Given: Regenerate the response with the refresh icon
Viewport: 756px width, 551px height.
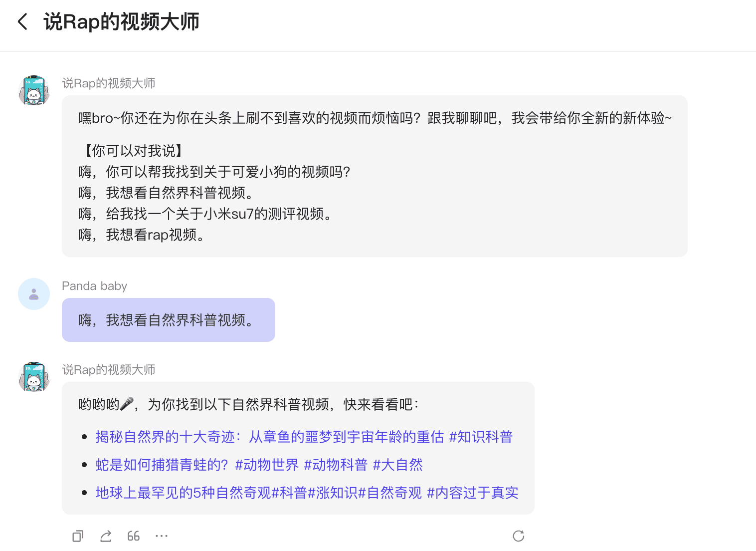Looking at the screenshot, I should [x=519, y=536].
